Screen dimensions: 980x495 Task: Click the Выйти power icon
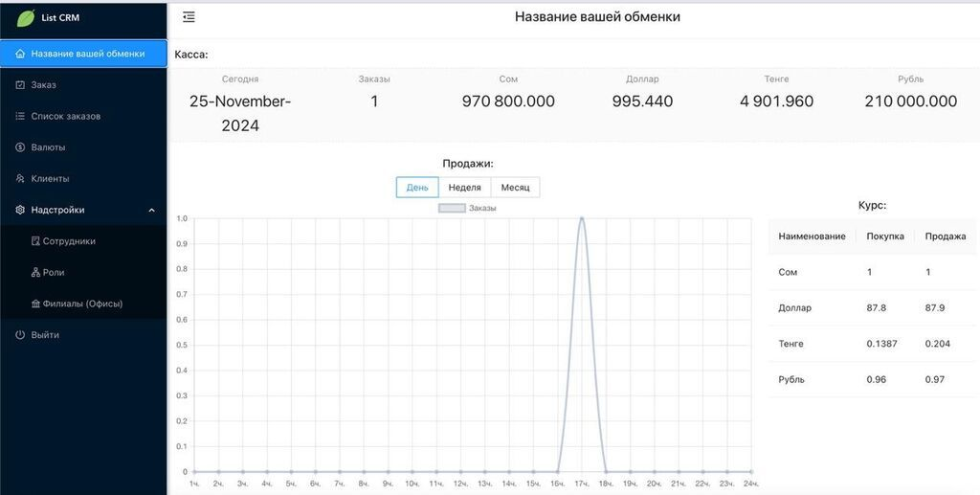20,335
